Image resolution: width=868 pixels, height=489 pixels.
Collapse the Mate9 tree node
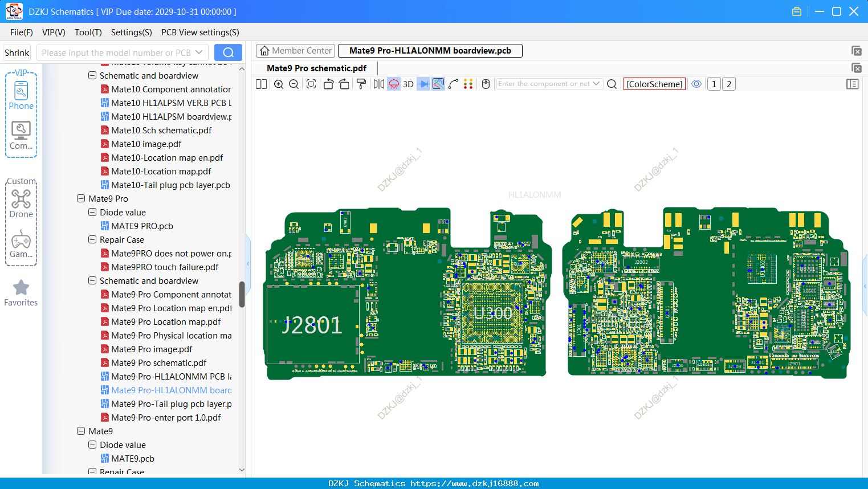(81, 431)
